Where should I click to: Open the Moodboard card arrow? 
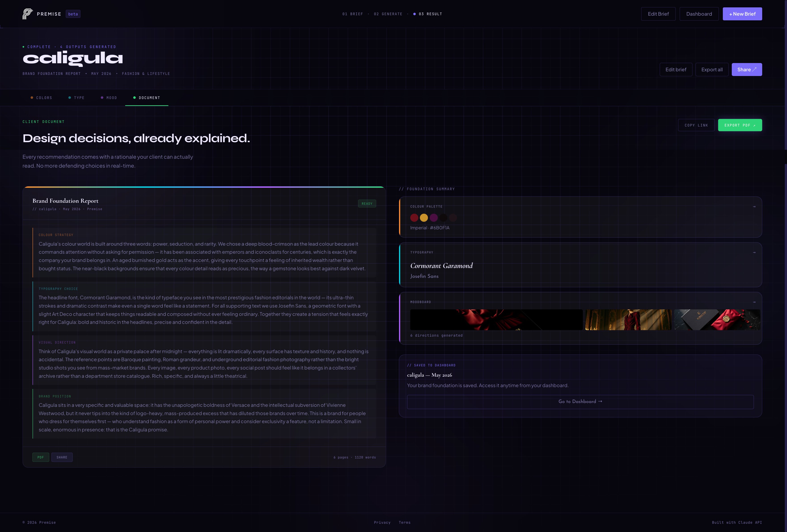754,302
